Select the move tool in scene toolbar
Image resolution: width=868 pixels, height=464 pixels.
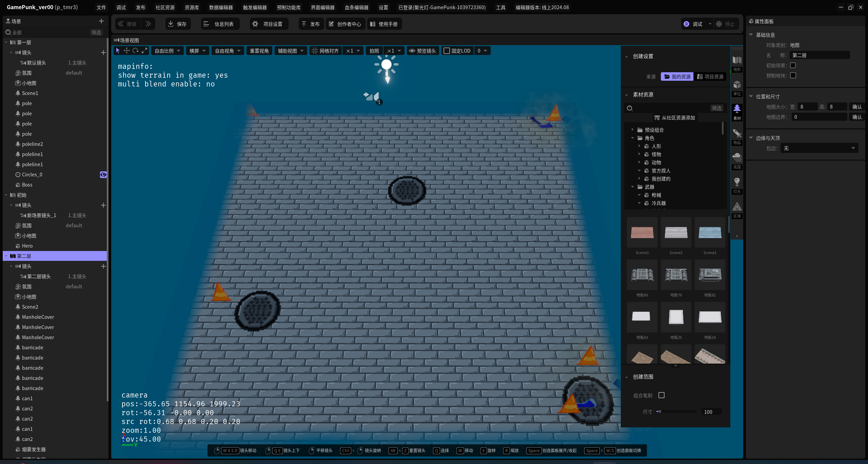[126, 51]
